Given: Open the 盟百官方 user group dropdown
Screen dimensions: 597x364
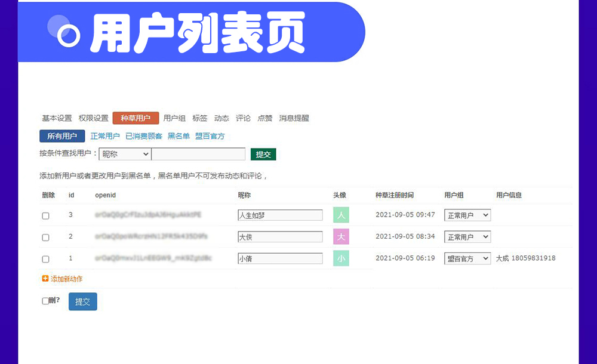Looking at the screenshot, I should click(467, 258).
